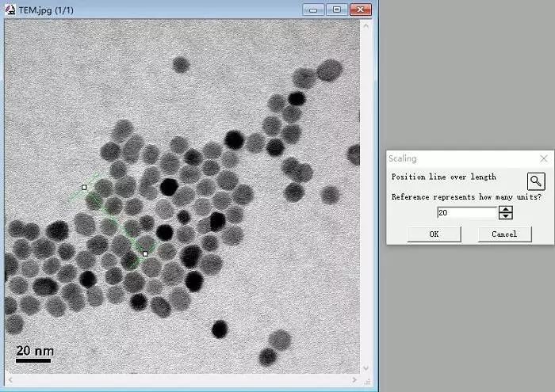Decrease reference units with the down arrow
Viewport: 555px width, 392px height.
tap(506, 215)
